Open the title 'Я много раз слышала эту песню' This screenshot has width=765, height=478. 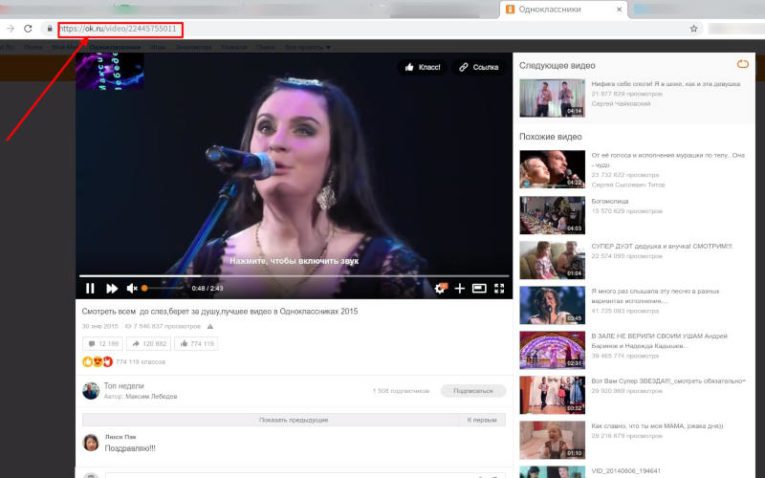(x=655, y=296)
